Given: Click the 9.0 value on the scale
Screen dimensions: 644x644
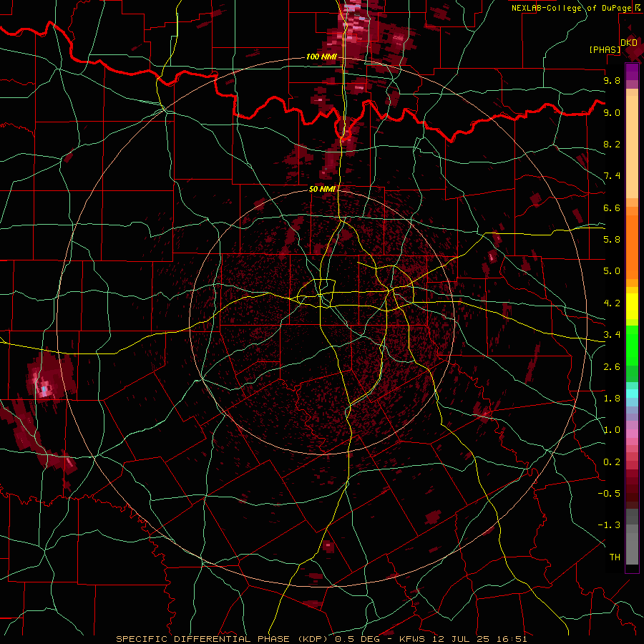Looking at the screenshot, I should tap(612, 112).
